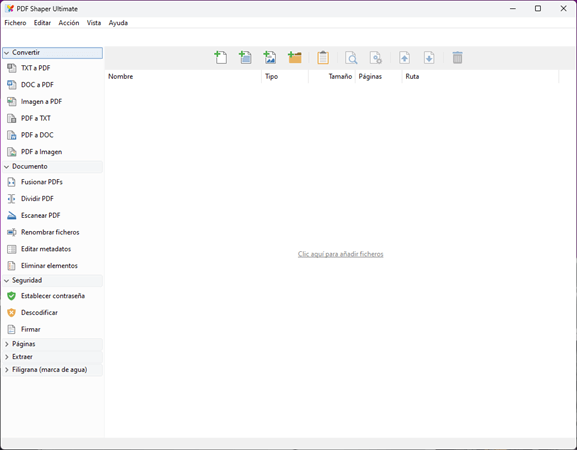Click the green shield Establecer contraseña icon
Screen dimensions: 577x450
pyautogui.click(x=12, y=296)
